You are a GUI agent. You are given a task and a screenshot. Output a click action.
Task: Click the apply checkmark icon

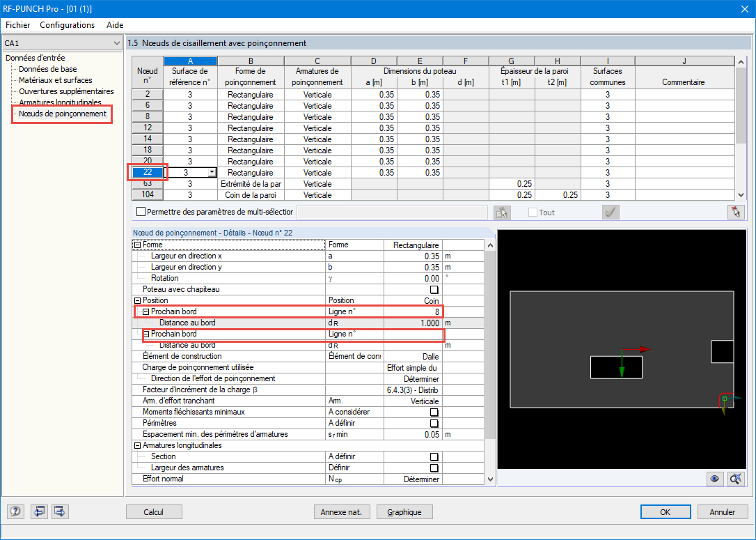click(611, 213)
